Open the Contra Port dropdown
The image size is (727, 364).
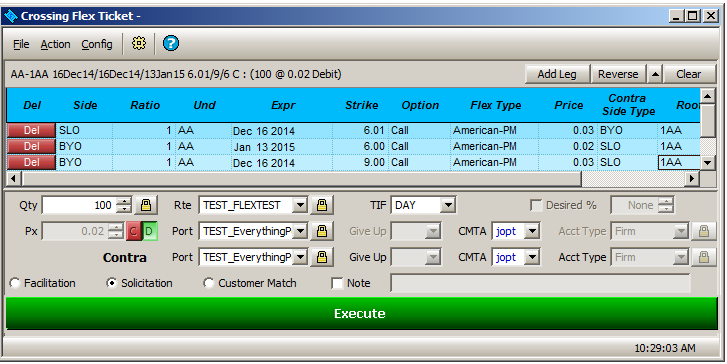[x=300, y=257]
